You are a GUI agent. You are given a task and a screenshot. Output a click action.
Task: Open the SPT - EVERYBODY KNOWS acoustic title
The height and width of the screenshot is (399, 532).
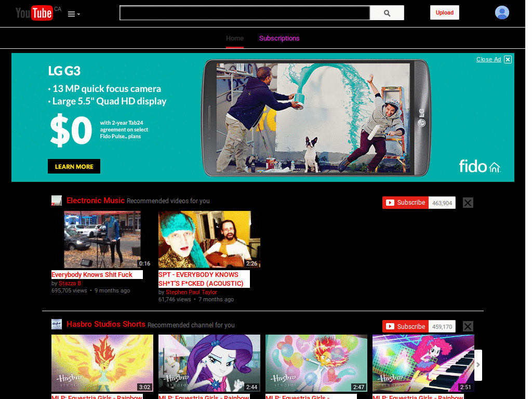[201, 279]
